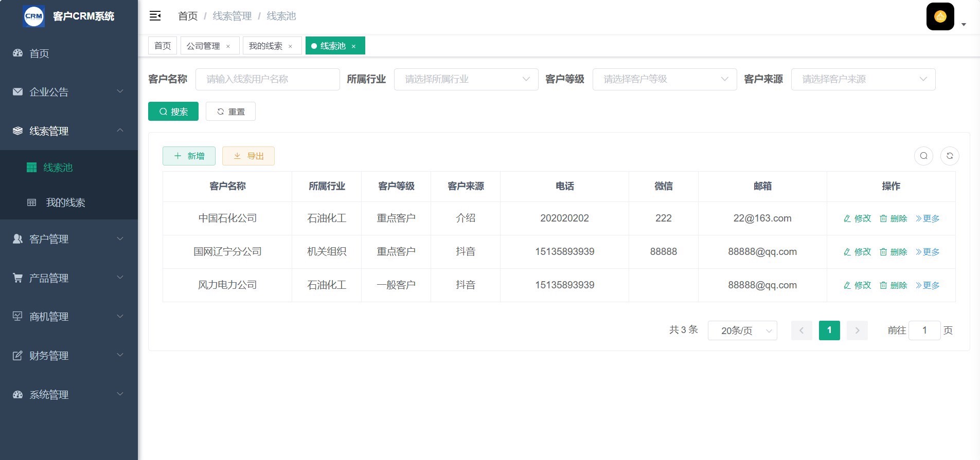Viewport: 980px width, 460px height.
Task: Click the CRM logo in the sidebar
Action: pyautogui.click(x=34, y=16)
